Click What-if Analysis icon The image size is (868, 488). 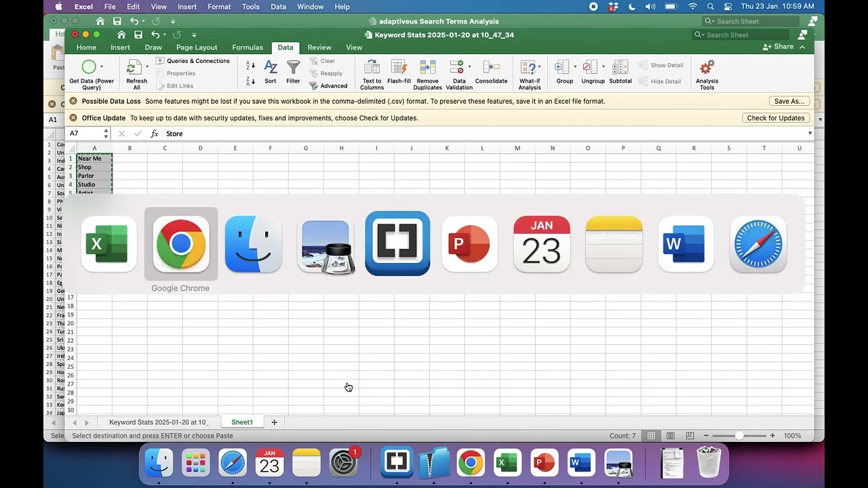click(x=528, y=67)
